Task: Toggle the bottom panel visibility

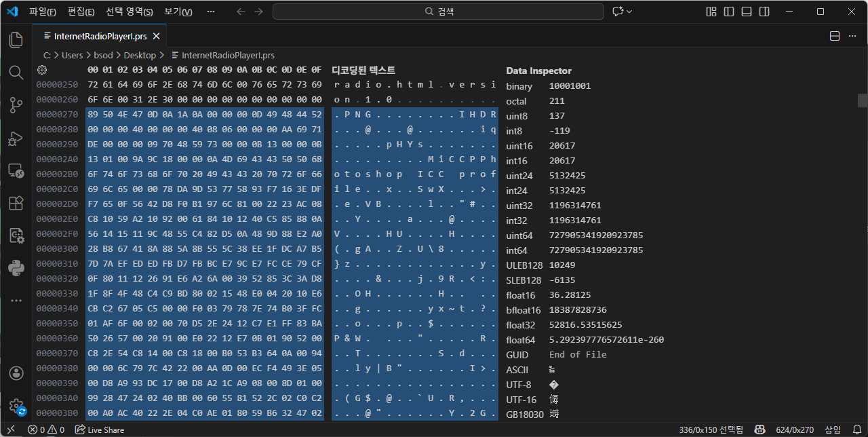Action: pyautogui.click(x=747, y=12)
